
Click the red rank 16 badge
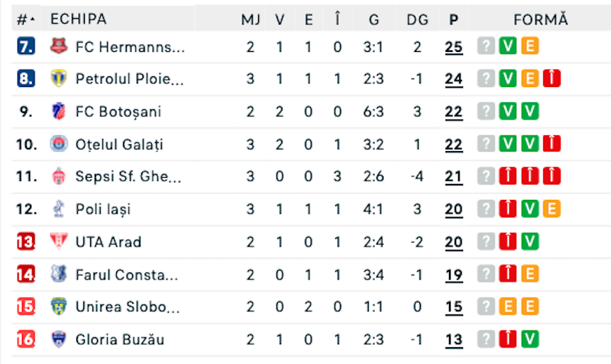[26, 339]
